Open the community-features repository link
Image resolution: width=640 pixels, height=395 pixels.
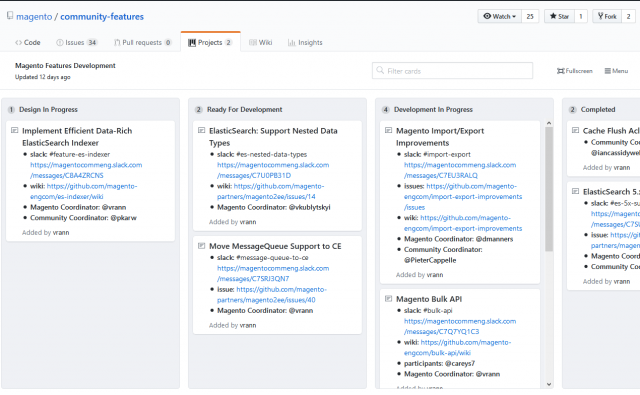(x=102, y=17)
